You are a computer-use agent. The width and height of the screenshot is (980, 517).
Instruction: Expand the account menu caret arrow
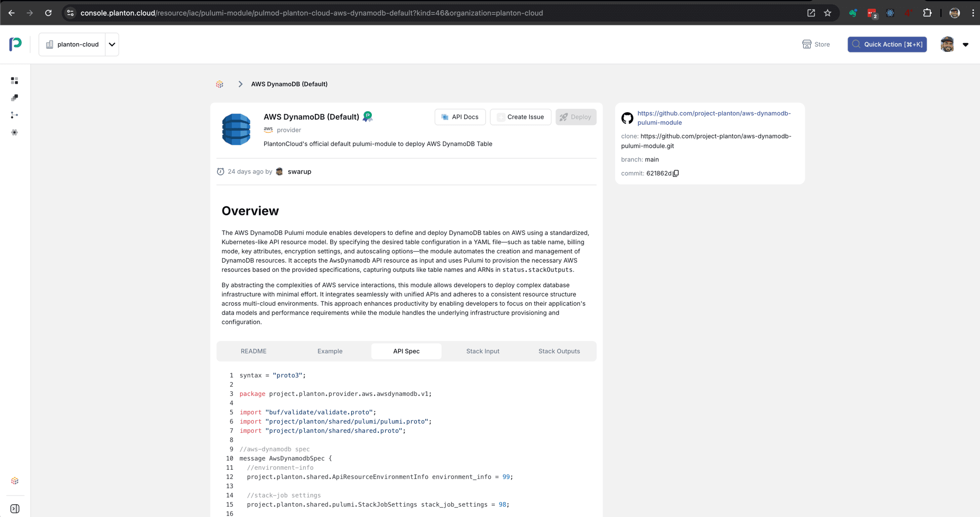point(966,45)
